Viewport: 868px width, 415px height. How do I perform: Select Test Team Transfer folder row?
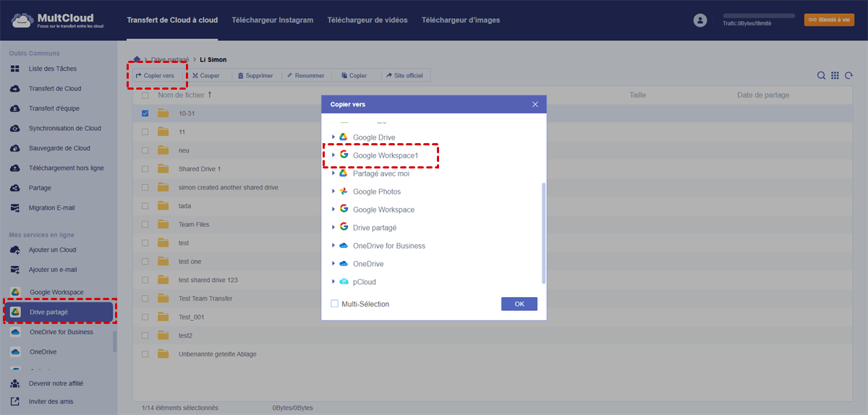tap(492, 299)
